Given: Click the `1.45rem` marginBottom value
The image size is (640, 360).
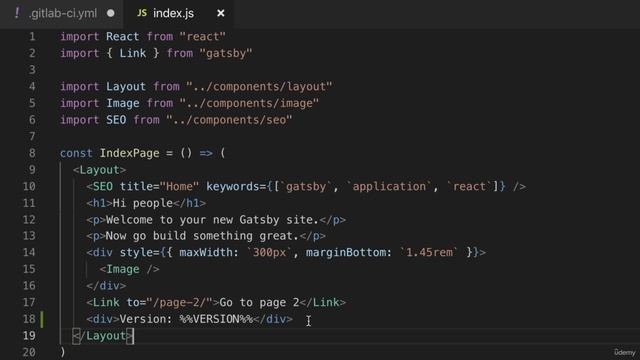Looking at the screenshot, I should pos(429,252).
